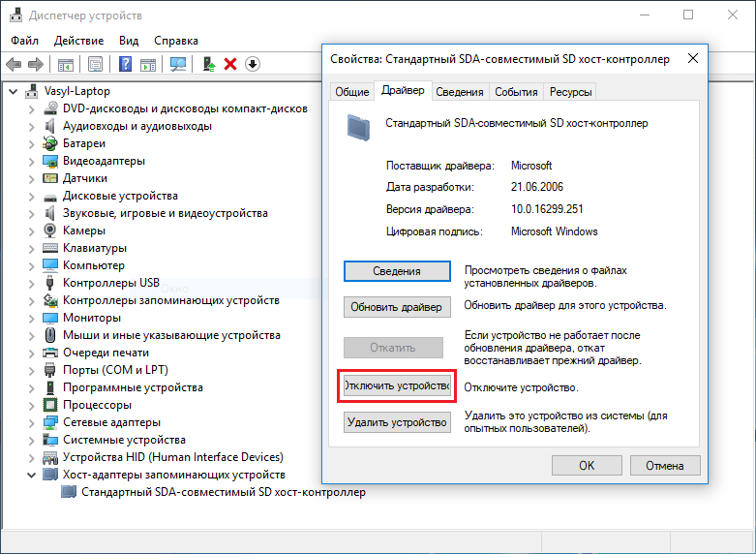Confirm with the OK button

point(587,466)
